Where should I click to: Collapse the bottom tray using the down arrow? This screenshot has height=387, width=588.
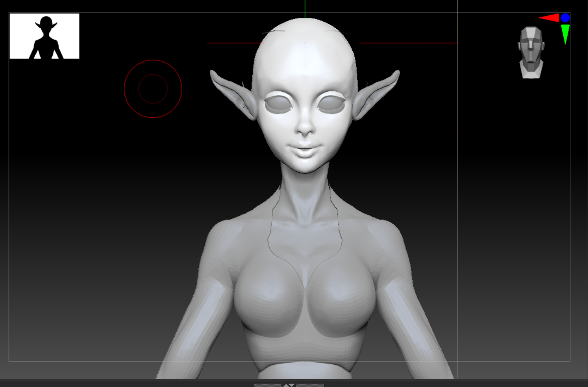(293, 385)
